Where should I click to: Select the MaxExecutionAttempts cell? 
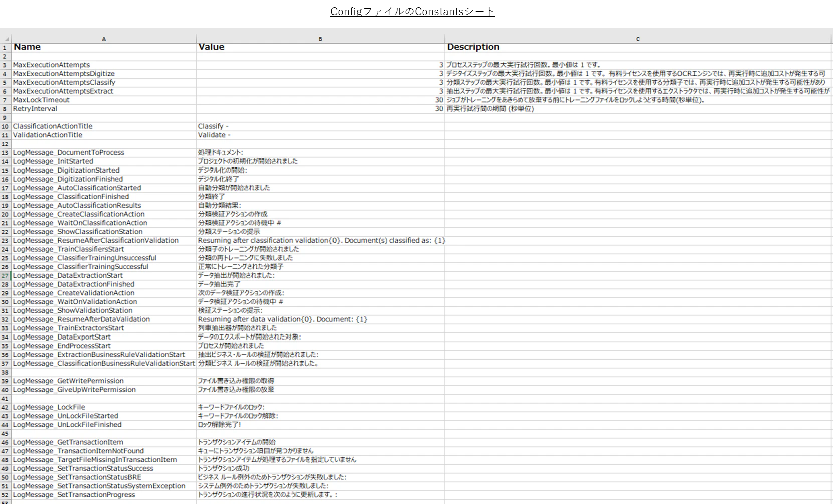click(x=104, y=65)
